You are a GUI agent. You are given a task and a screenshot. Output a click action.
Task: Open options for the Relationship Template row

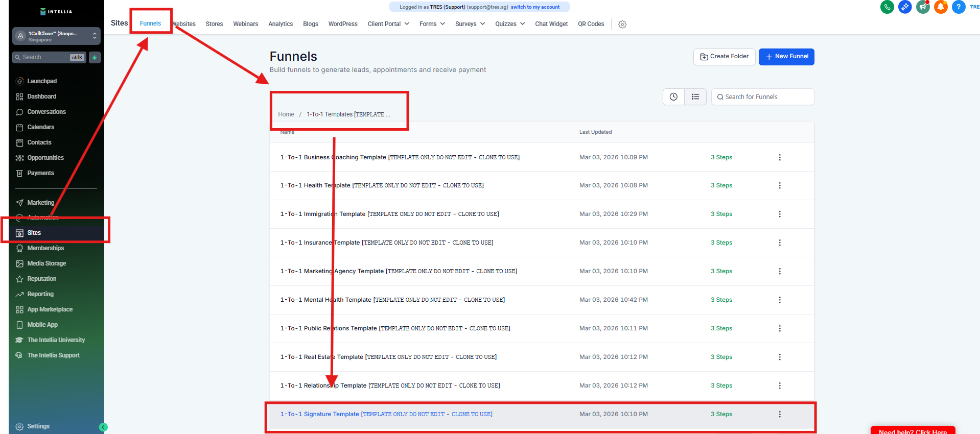click(780, 385)
